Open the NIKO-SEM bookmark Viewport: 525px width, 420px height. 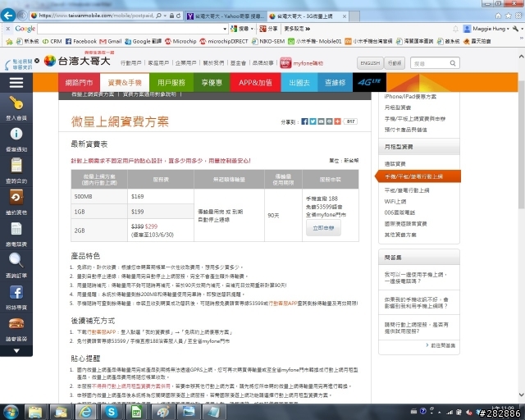point(268,41)
